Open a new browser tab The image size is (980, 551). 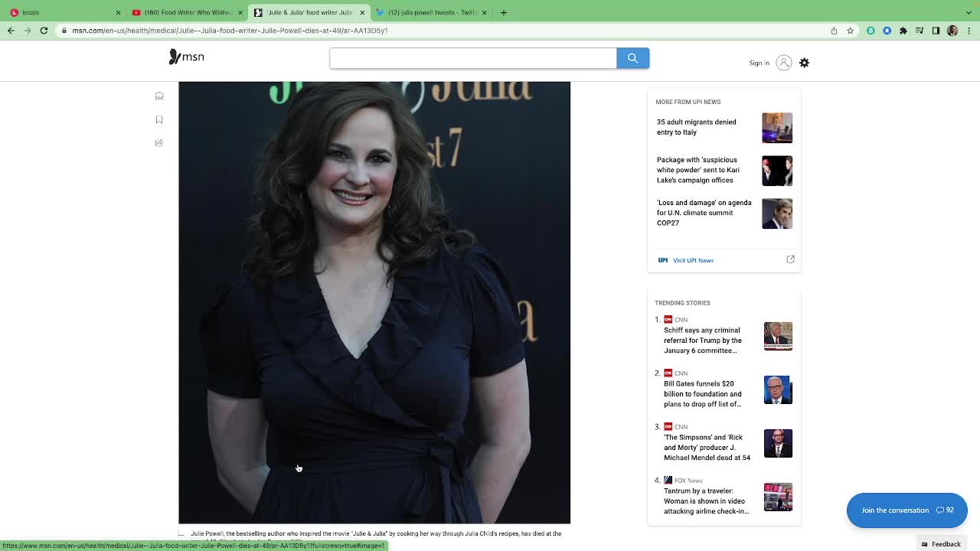(504, 12)
